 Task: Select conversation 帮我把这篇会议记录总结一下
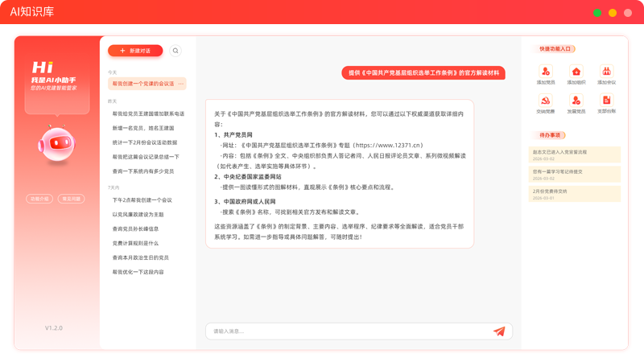click(x=146, y=157)
